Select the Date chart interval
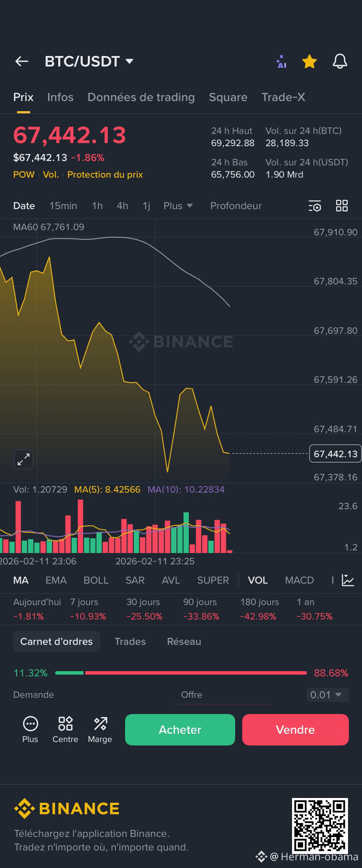Viewport: 362px width, 868px height. point(24,206)
